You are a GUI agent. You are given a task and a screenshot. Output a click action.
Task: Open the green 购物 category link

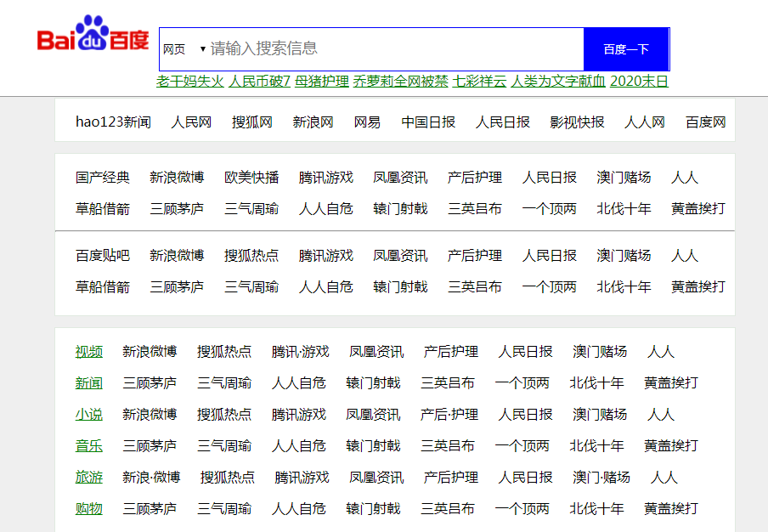(x=88, y=508)
